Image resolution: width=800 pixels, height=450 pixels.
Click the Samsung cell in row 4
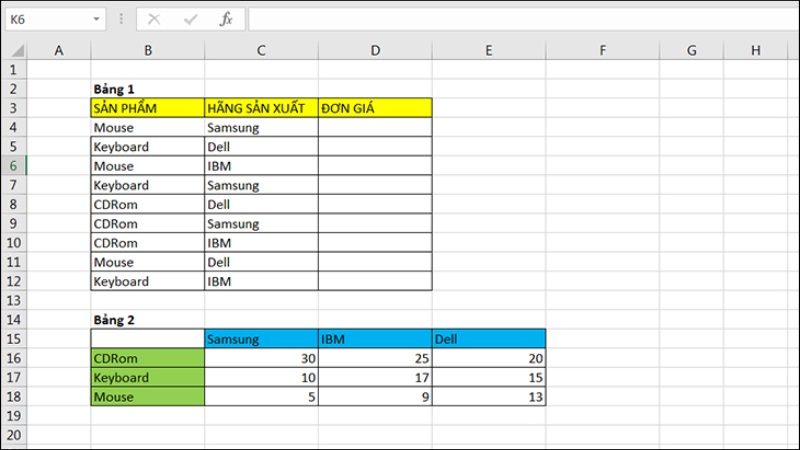point(261,127)
